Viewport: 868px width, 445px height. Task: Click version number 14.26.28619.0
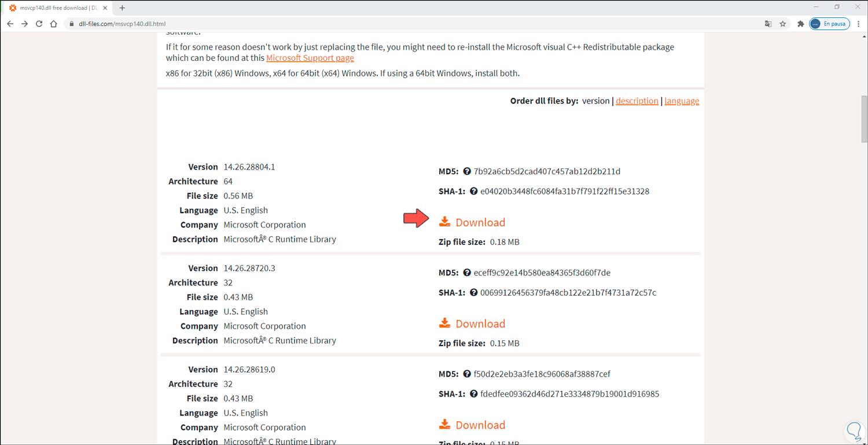249,369
